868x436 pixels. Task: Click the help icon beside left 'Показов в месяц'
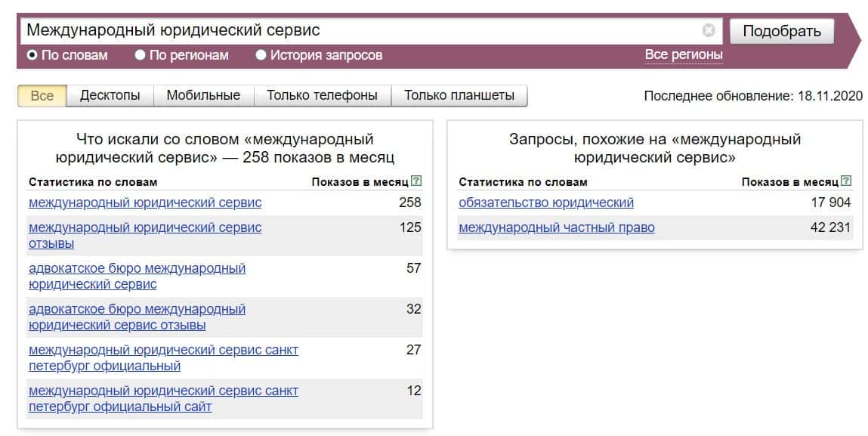[x=416, y=181]
